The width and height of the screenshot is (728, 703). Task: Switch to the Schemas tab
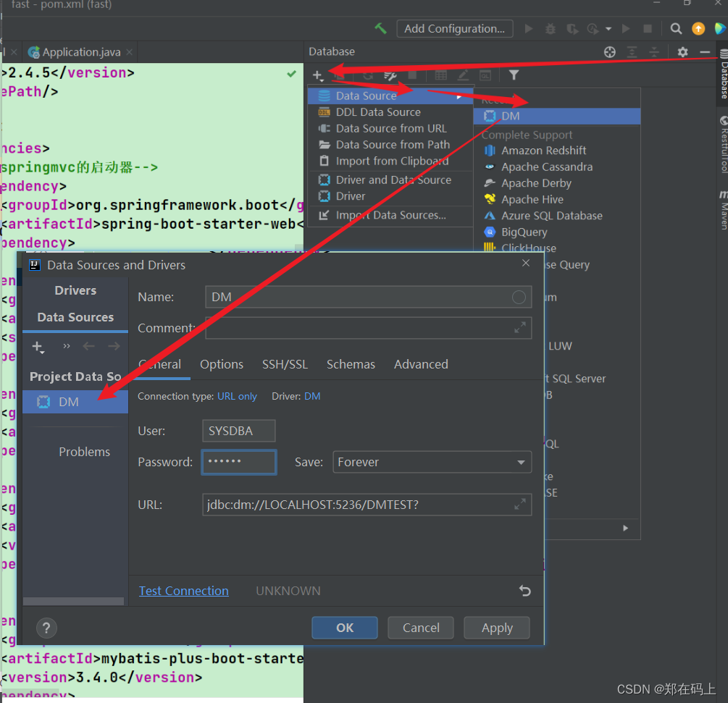[x=351, y=365]
